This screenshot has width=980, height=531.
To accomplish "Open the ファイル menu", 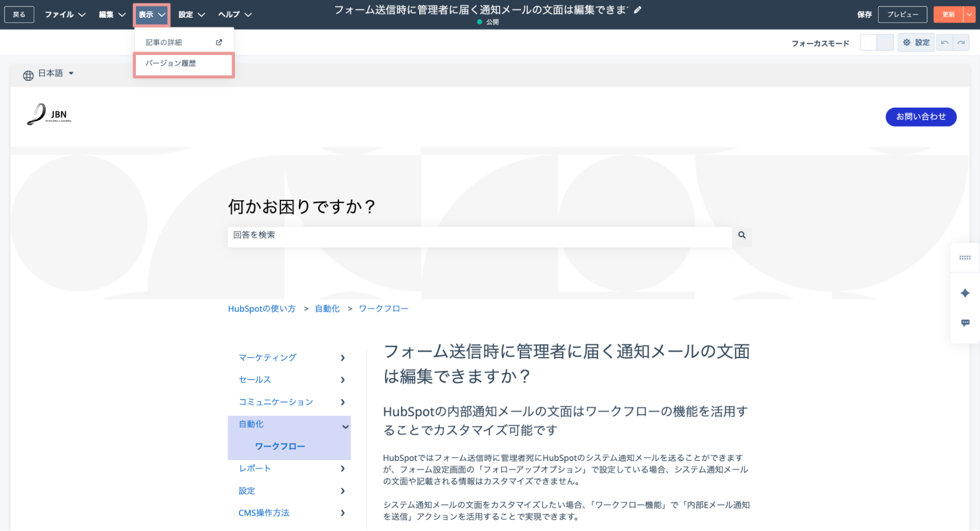I will 65,15.
